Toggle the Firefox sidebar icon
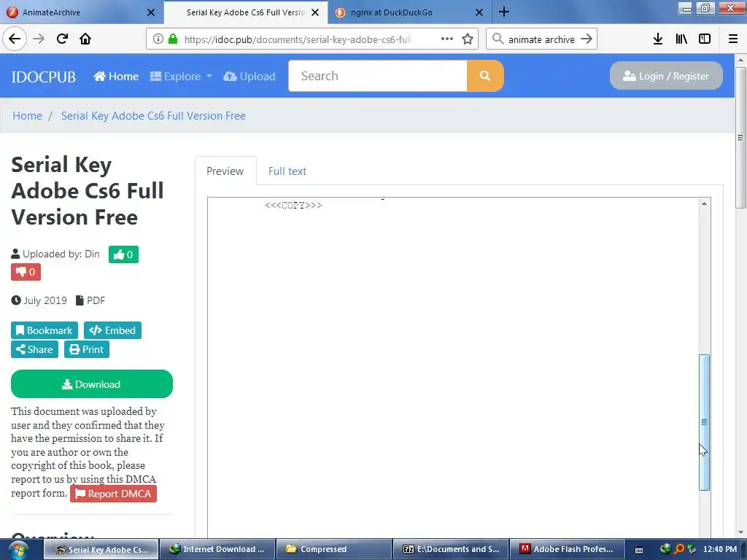 coord(705,39)
